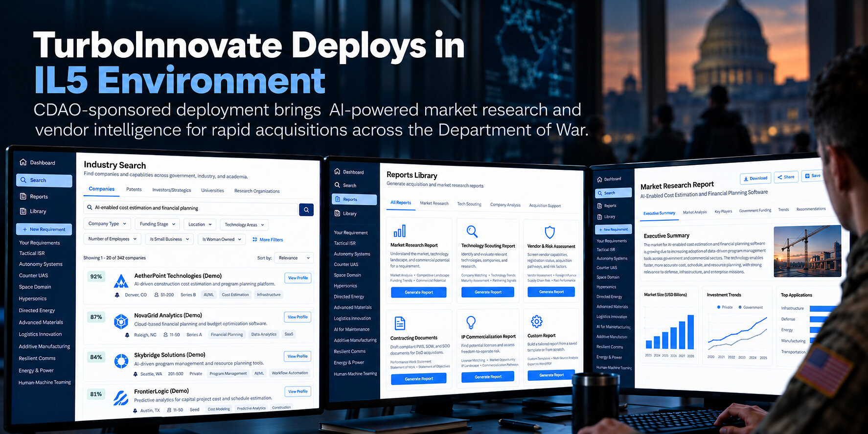This screenshot has width=868, height=434.
Task: Expand the Number of Employees dropdown
Action: [x=112, y=239]
